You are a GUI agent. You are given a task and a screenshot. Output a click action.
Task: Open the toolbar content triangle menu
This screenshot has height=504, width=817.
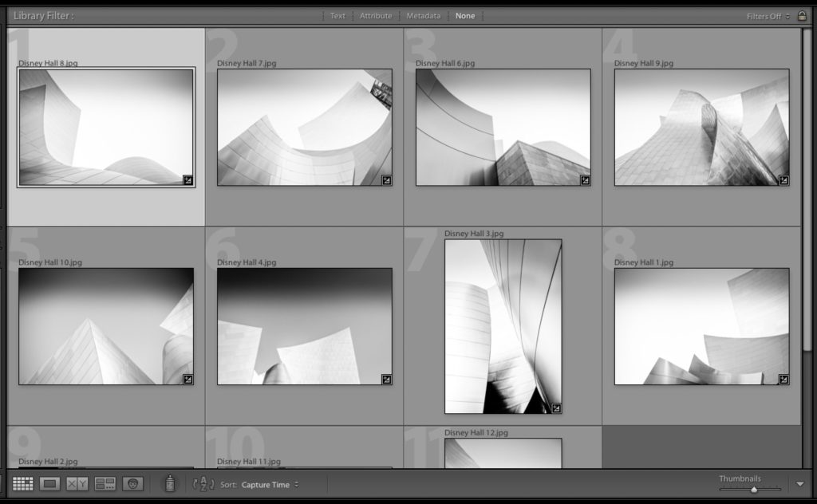[800, 484]
